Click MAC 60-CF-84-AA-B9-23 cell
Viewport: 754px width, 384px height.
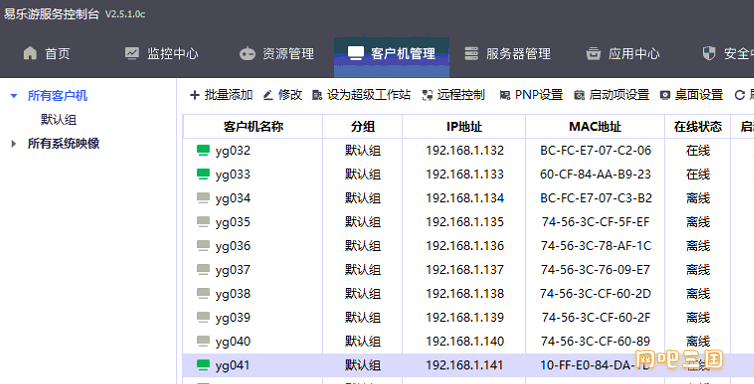click(x=595, y=174)
